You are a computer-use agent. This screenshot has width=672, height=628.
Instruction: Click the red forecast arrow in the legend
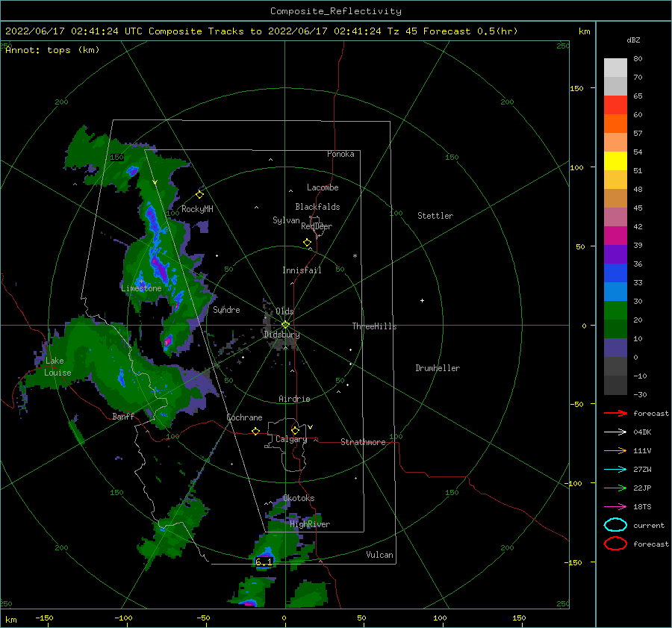pyautogui.click(x=615, y=413)
